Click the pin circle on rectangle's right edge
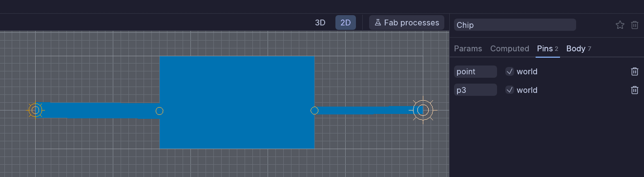The image size is (644, 177). point(314,111)
